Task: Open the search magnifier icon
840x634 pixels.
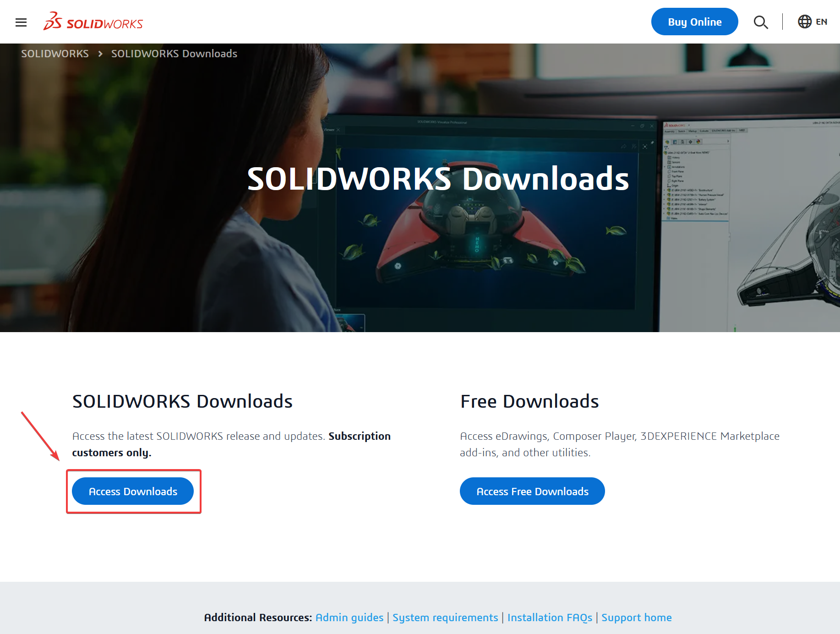Action: [761, 22]
